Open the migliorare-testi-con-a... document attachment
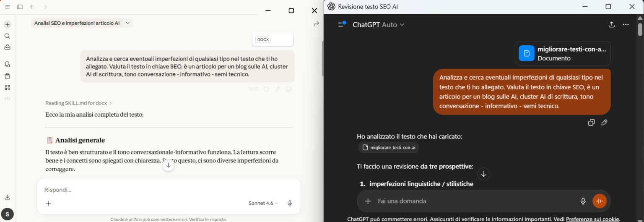 click(x=563, y=53)
